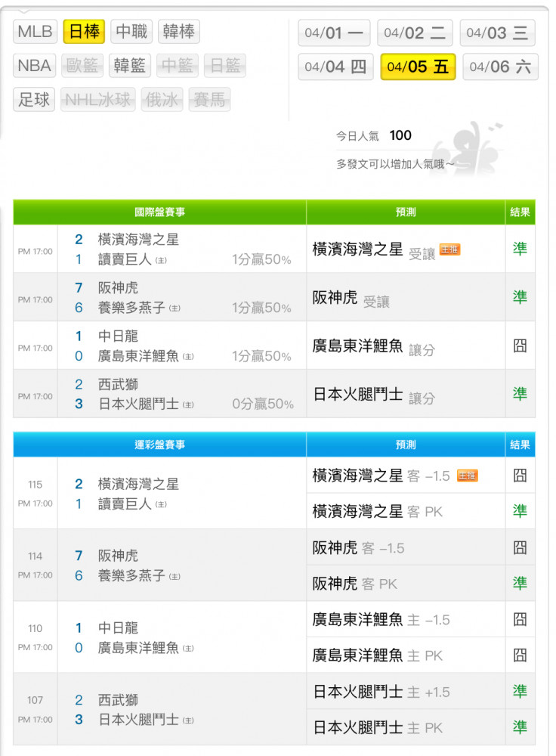Select highlighted date 04/05 五
This screenshot has width=556, height=756.
tap(418, 67)
